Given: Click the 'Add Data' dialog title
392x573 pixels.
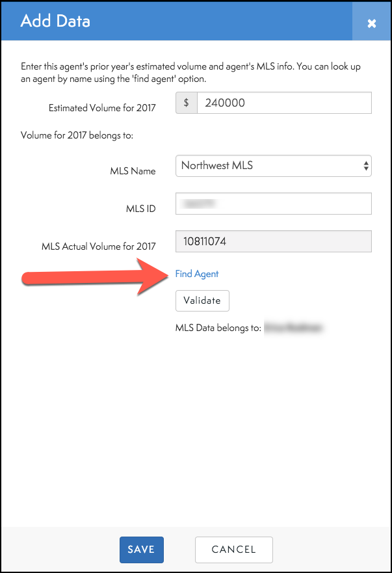Looking at the screenshot, I should [55, 21].
